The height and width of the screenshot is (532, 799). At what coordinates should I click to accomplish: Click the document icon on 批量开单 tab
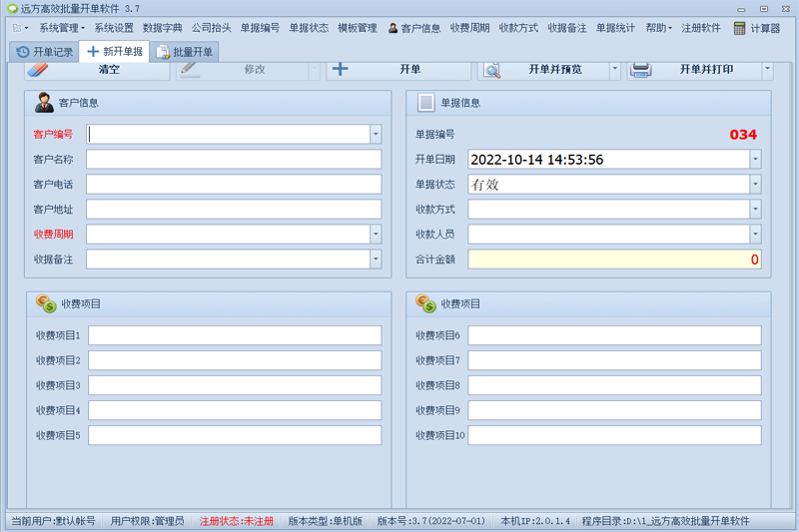[163, 52]
